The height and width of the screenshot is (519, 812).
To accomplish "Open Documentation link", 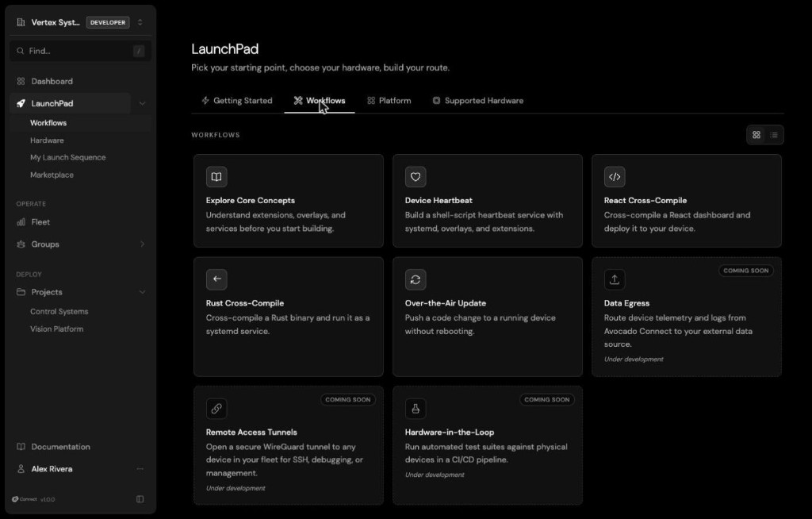I will point(60,447).
